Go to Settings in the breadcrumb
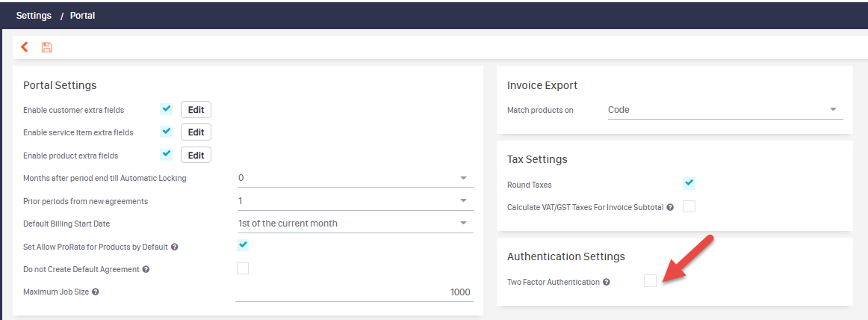The image size is (868, 320). (x=34, y=15)
